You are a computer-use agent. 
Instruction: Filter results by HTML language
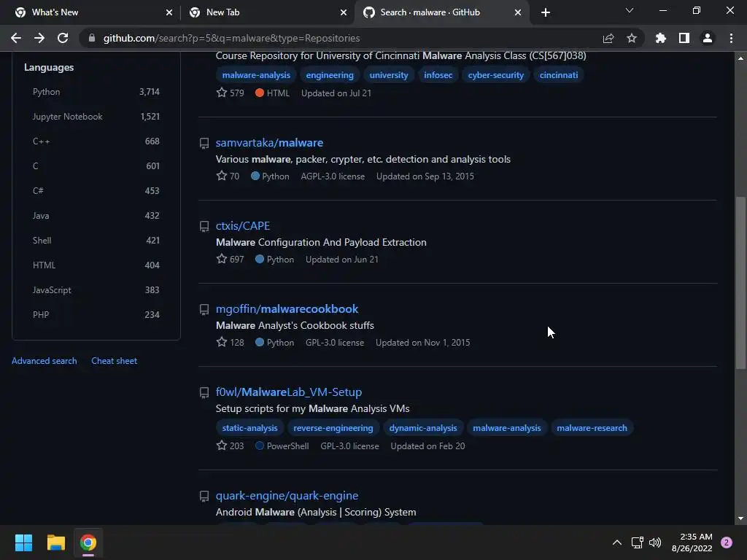96,265
